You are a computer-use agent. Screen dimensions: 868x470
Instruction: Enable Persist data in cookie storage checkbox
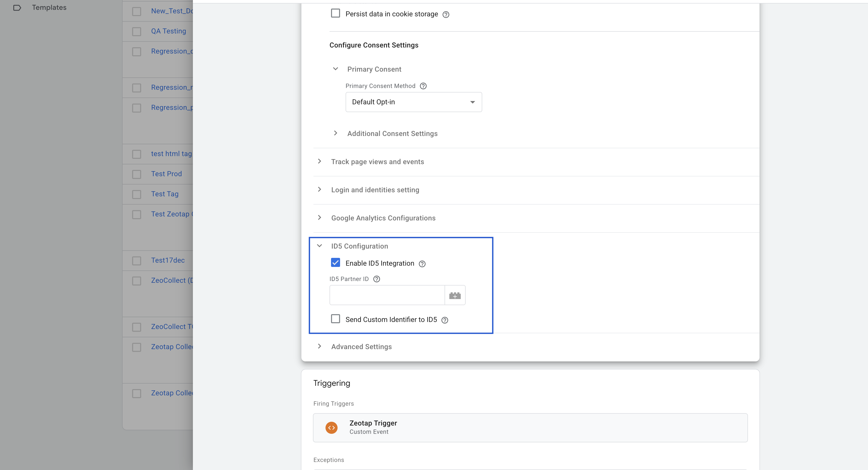tap(335, 14)
